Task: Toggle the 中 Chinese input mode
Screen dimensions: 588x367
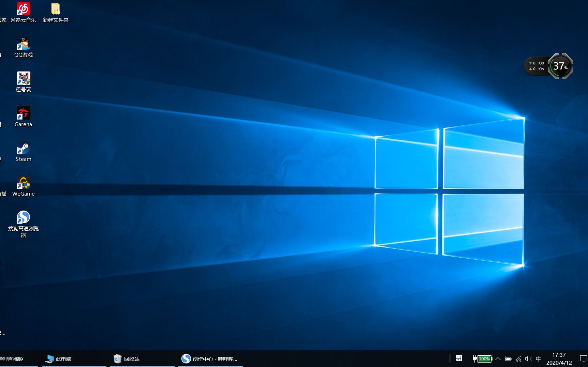Action: click(x=539, y=359)
